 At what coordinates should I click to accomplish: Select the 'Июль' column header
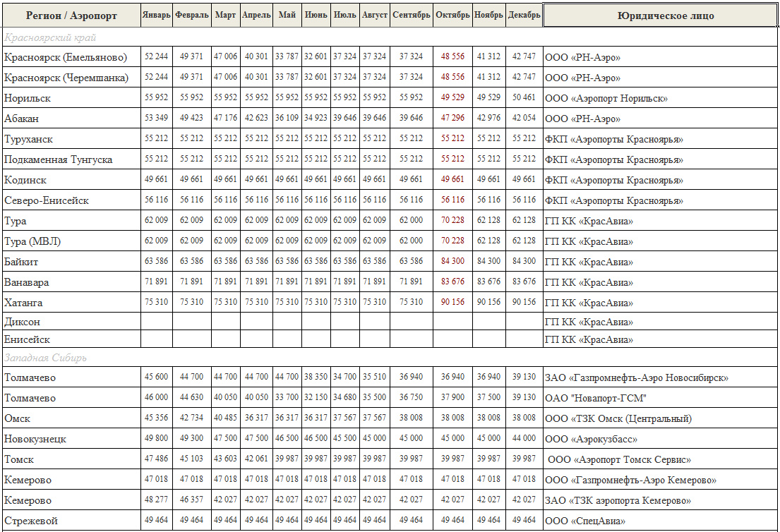(344, 15)
